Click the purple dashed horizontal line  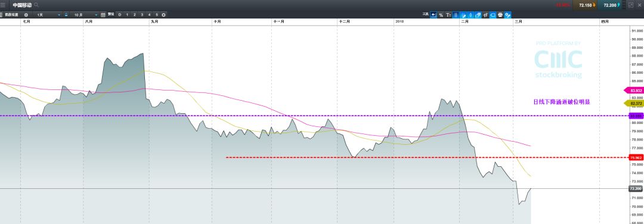(314, 116)
